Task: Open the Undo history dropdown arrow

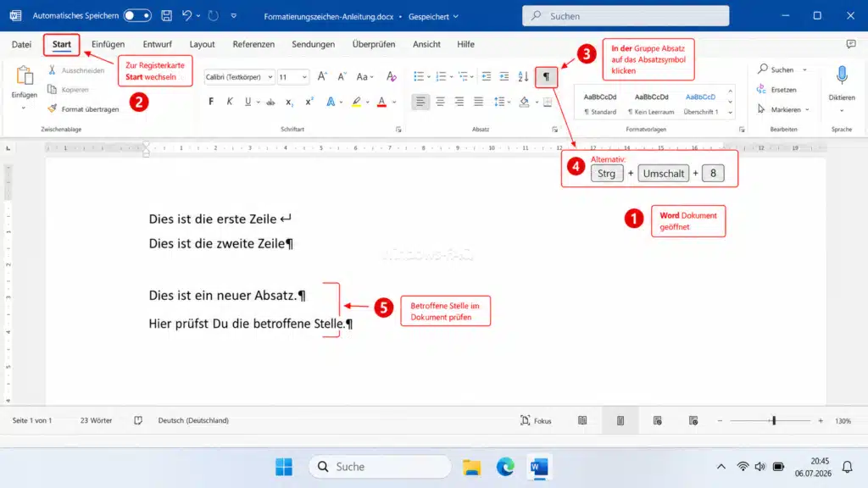Action: click(198, 16)
